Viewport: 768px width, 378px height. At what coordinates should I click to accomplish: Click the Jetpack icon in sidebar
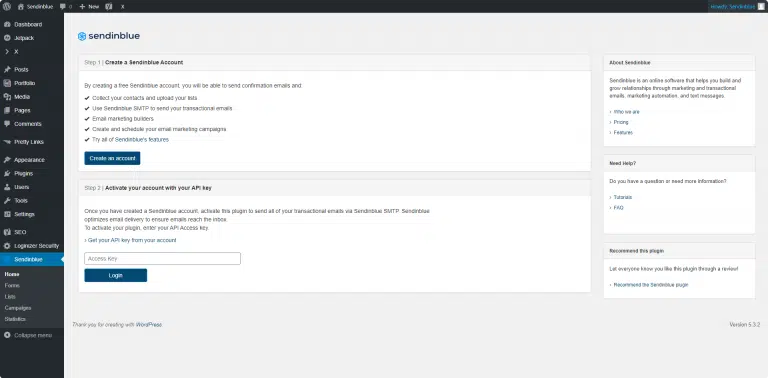pyautogui.click(x=7, y=38)
